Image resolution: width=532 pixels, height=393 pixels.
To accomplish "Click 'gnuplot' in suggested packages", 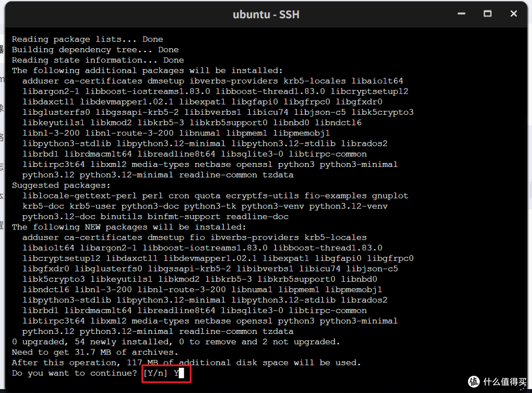I will tap(390, 196).
